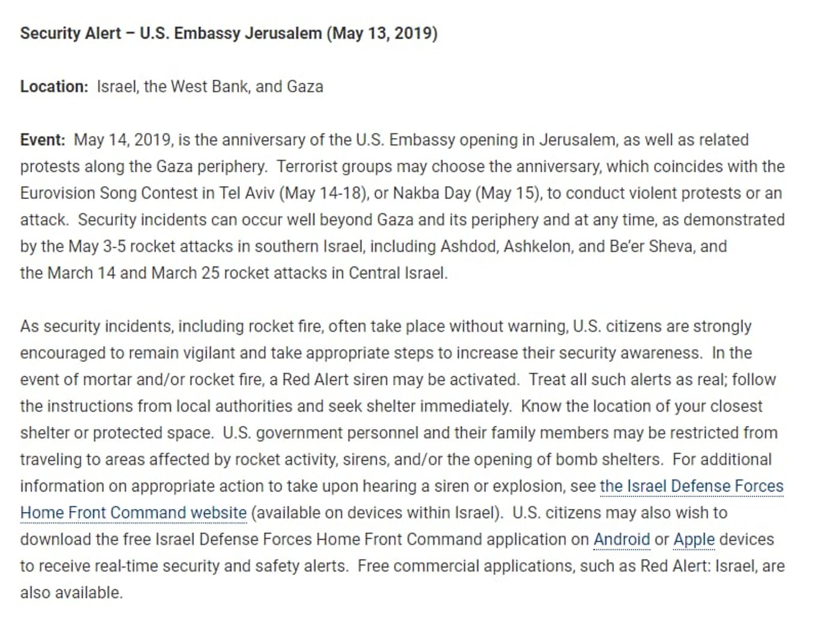840x629 pixels.
Task: Click the Security Alert heading text
Action: click(x=229, y=33)
